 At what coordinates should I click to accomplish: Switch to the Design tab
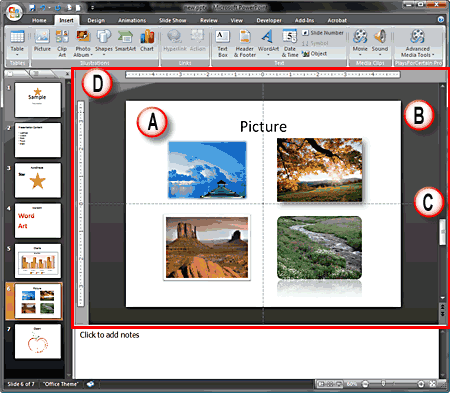(x=96, y=20)
